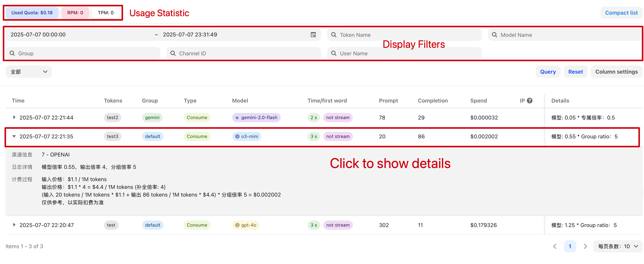Collapse the 22:21:35 log row details
The image size is (644, 264).
coord(14,136)
